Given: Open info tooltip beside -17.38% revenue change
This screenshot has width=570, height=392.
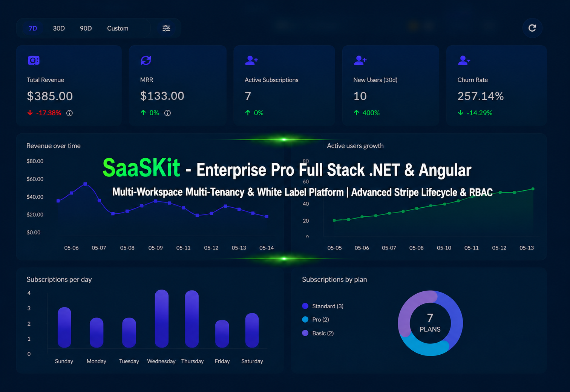Looking at the screenshot, I should (69, 113).
